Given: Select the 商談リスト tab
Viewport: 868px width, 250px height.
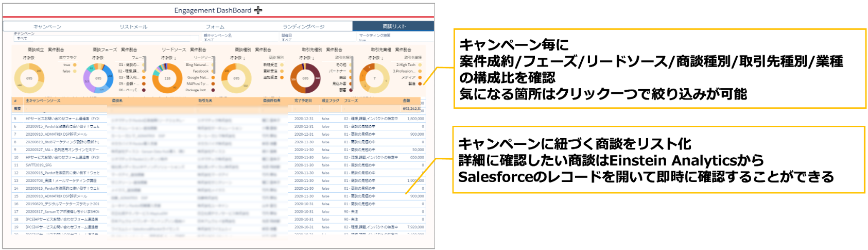Looking at the screenshot, I should click(393, 26).
